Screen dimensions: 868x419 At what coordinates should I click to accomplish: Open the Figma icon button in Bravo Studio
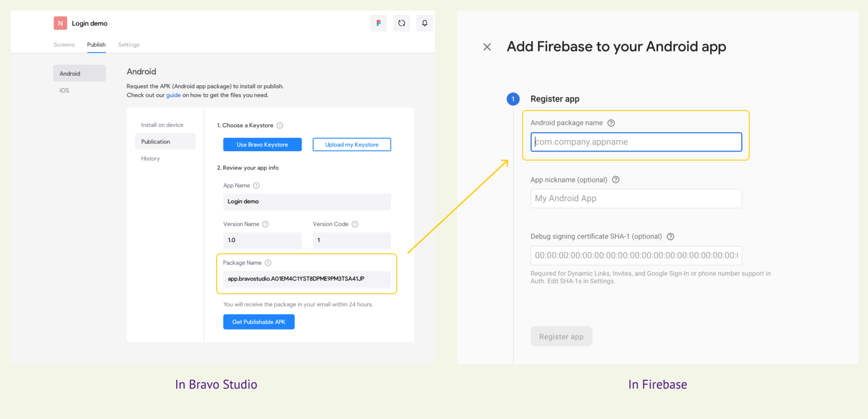point(378,23)
